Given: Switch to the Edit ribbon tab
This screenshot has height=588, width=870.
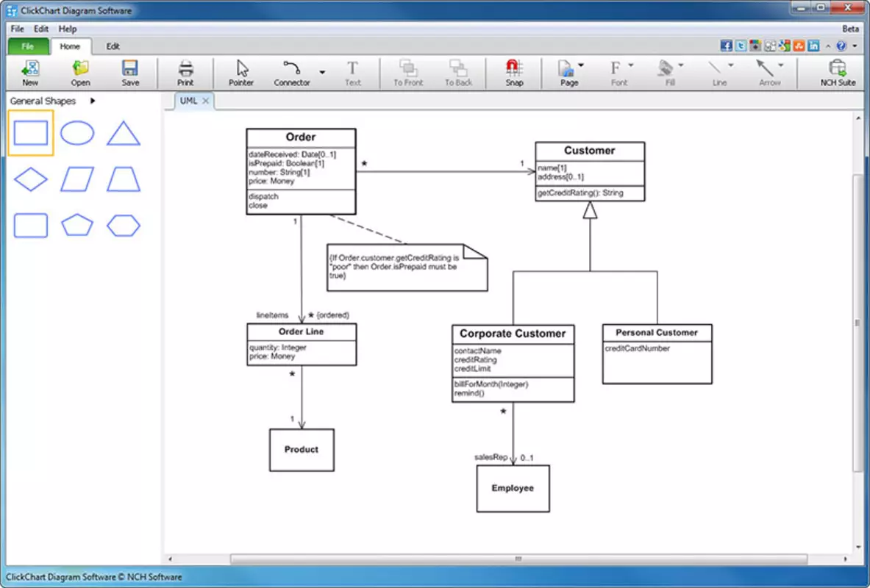Looking at the screenshot, I should coord(113,46).
